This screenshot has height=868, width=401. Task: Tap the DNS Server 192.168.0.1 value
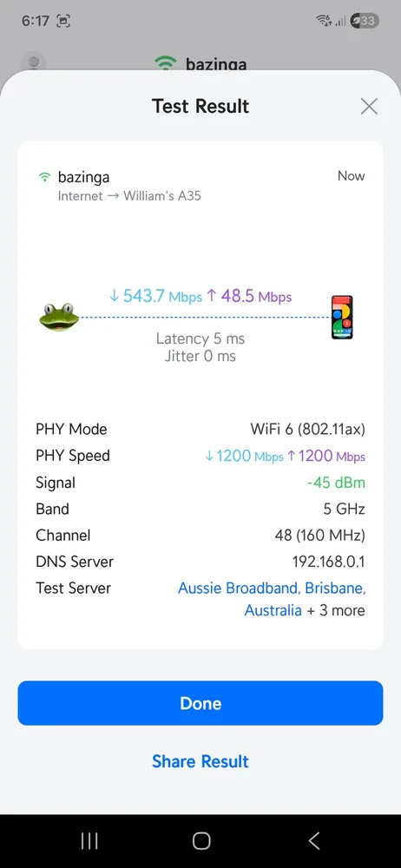328,562
